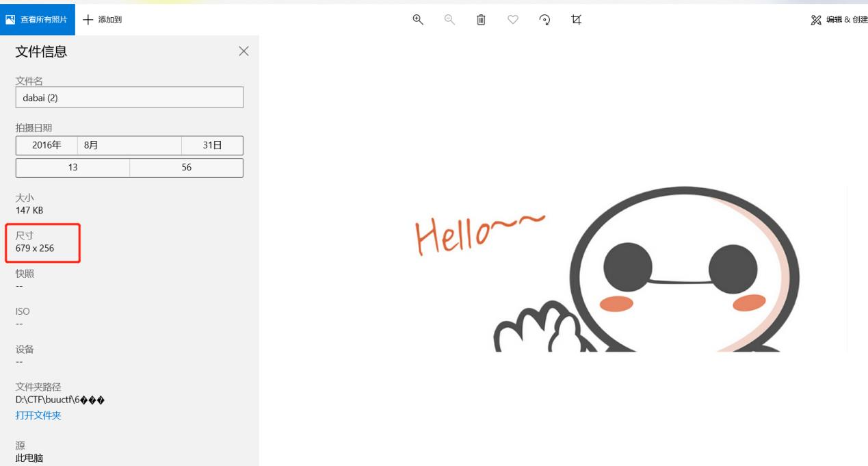The height and width of the screenshot is (466, 868).
Task: Open the crop tool icon
Action: click(x=576, y=20)
